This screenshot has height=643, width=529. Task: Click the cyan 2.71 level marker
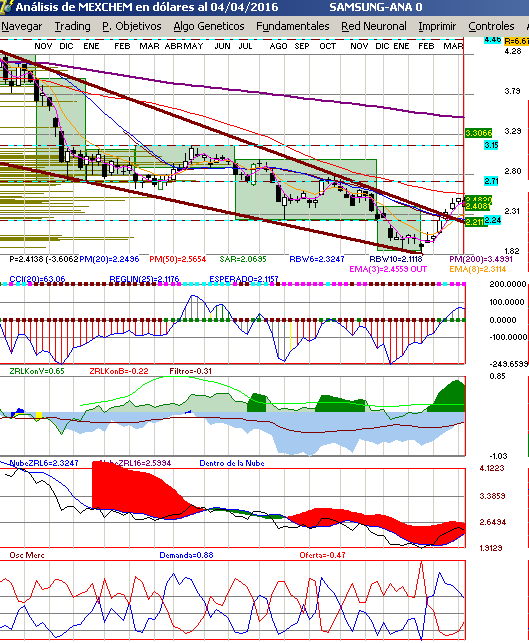click(491, 181)
